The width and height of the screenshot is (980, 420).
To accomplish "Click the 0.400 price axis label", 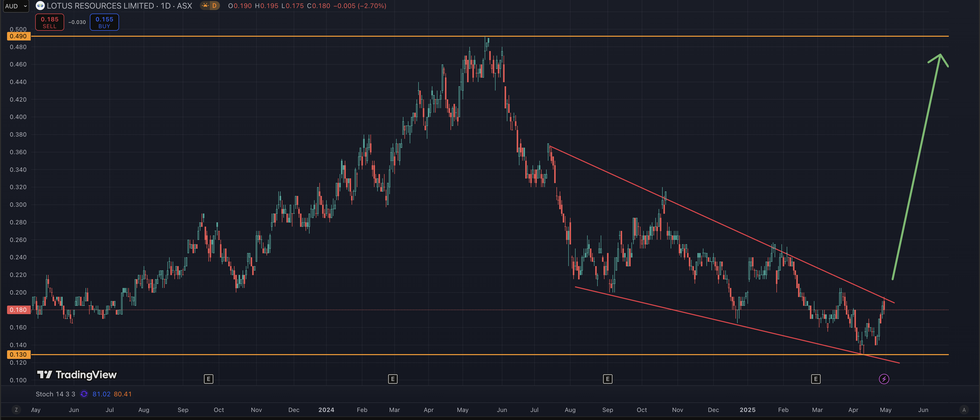I will 18,117.
